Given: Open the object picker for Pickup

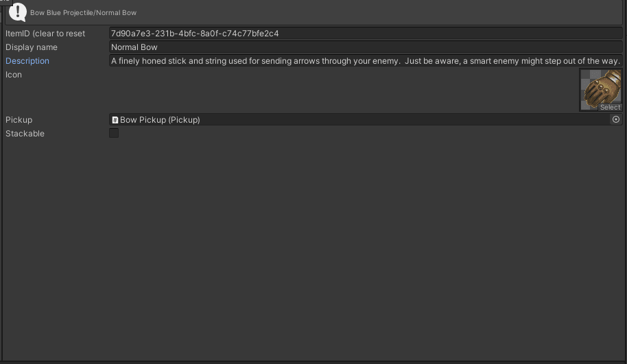Looking at the screenshot, I should [x=615, y=120].
